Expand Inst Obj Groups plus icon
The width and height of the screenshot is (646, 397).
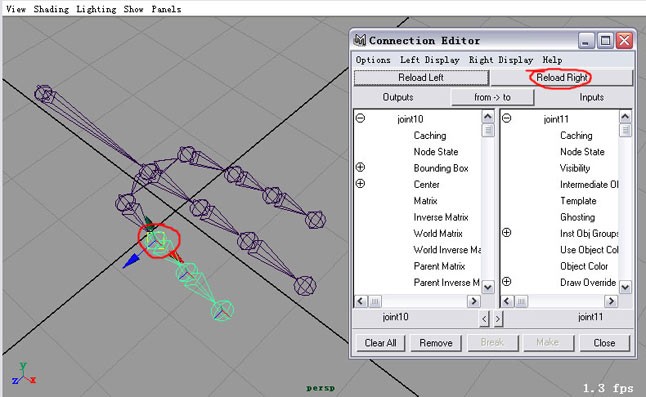[x=507, y=233]
